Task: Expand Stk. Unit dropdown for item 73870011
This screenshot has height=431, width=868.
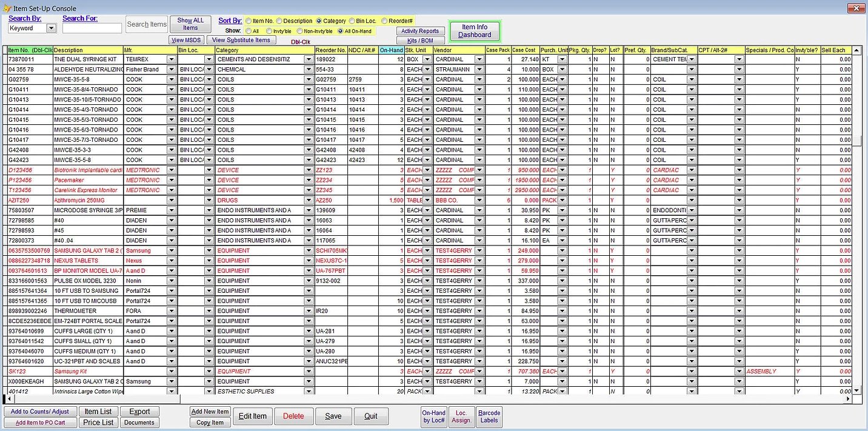Action: click(427, 59)
